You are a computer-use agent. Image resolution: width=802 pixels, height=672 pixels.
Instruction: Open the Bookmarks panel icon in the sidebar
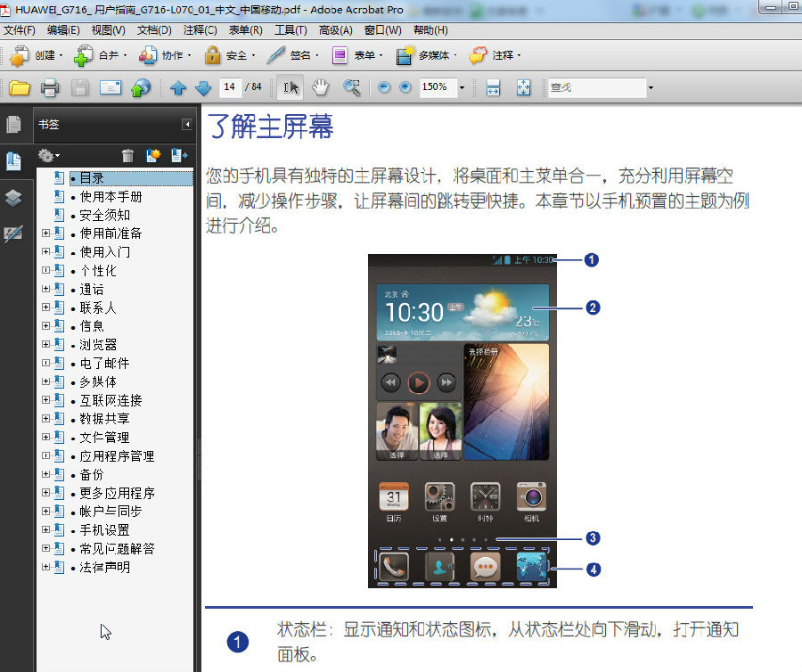[x=13, y=161]
